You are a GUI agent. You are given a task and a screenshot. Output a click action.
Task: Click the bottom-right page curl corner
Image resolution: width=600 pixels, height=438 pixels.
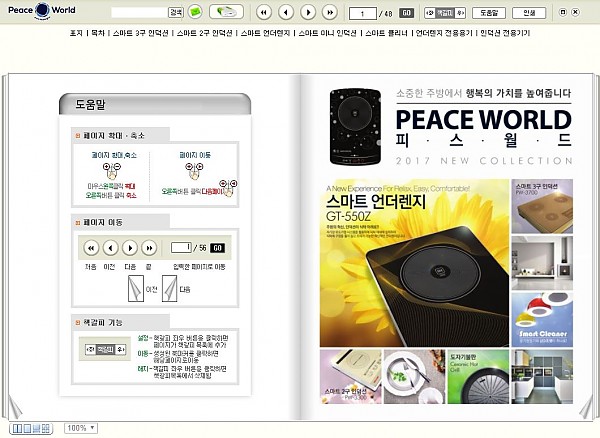tap(585, 408)
